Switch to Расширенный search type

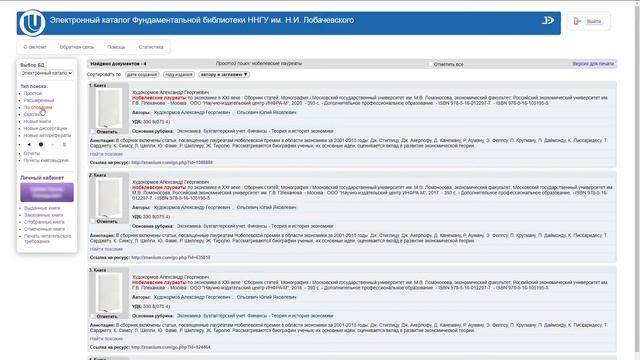click(x=39, y=100)
